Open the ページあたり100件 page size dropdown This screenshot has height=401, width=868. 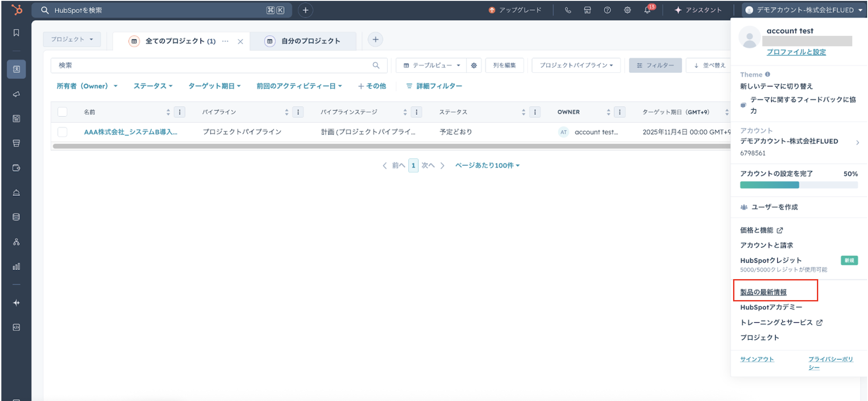coord(487,166)
